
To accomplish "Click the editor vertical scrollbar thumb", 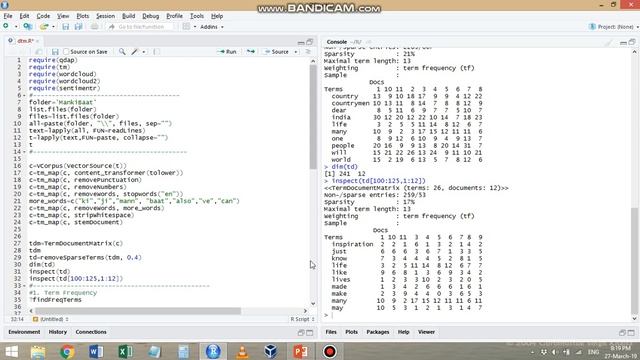I will [x=313, y=116].
